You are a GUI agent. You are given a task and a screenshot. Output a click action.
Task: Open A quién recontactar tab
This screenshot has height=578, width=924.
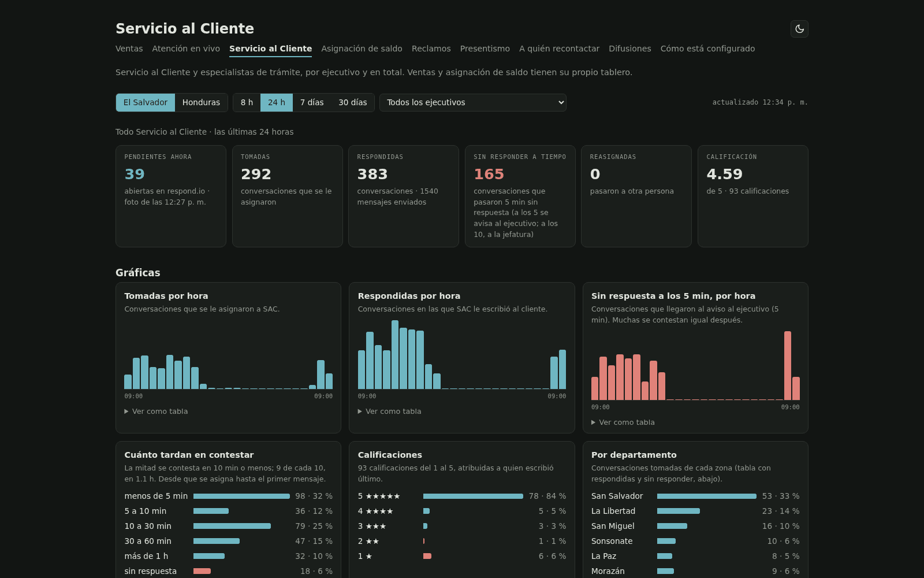(559, 49)
